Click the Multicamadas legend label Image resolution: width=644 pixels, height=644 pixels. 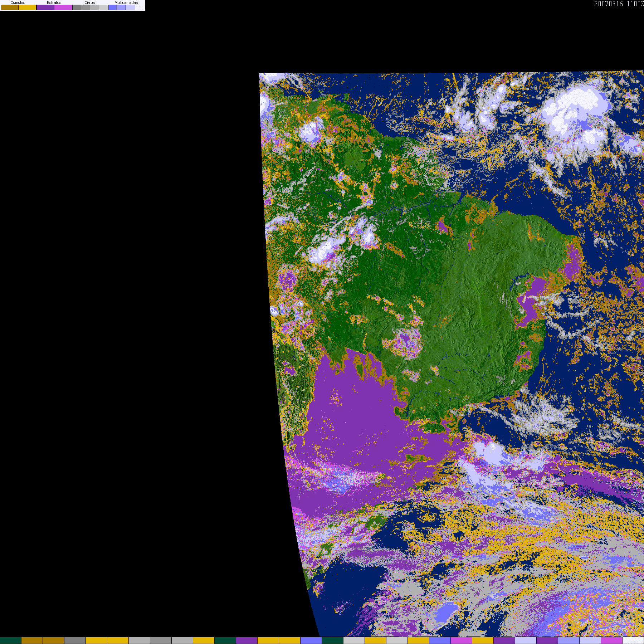coord(126,3)
